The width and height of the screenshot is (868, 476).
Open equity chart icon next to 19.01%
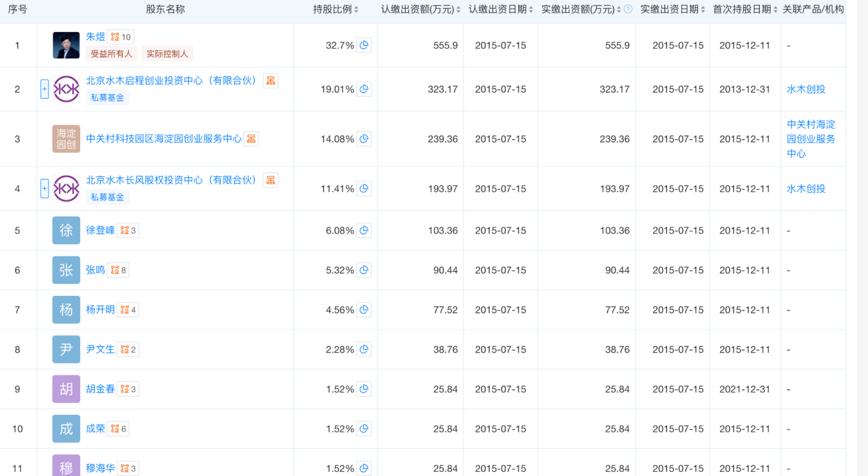click(364, 89)
